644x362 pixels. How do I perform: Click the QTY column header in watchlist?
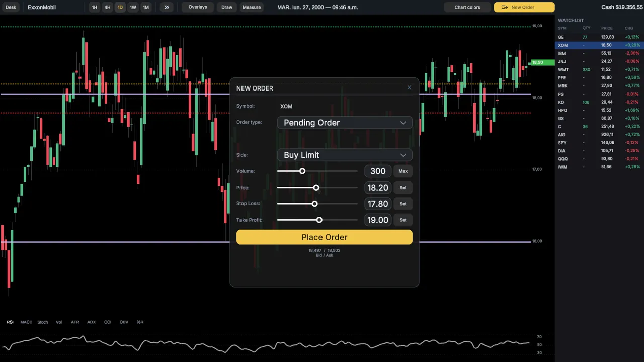(x=586, y=28)
